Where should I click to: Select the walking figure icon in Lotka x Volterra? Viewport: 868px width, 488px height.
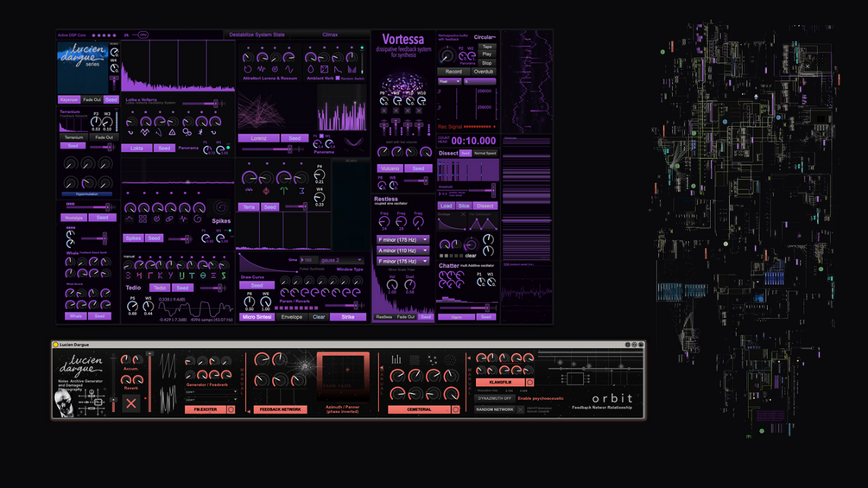point(200,133)
